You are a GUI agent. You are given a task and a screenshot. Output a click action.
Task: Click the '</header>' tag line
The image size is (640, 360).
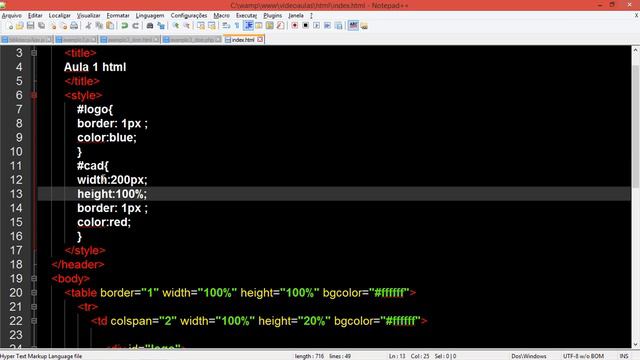pos(78,264)
